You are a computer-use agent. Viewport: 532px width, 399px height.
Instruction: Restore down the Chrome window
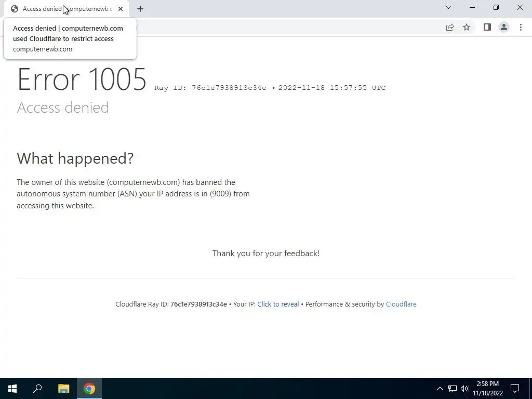pos(496,7)
